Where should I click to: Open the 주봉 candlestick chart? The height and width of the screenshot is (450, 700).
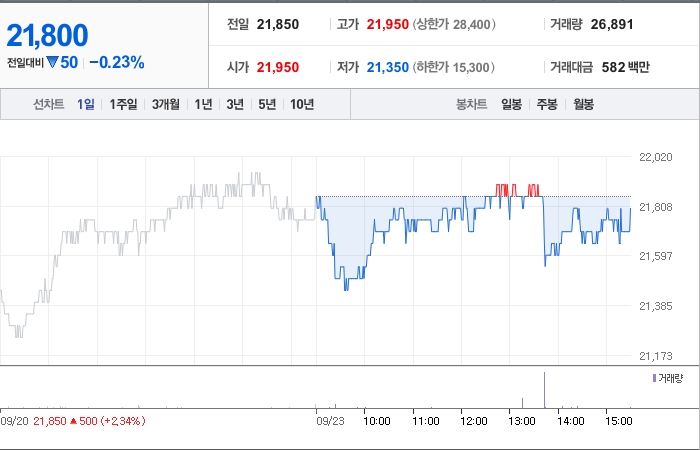(x=547, y=104)
